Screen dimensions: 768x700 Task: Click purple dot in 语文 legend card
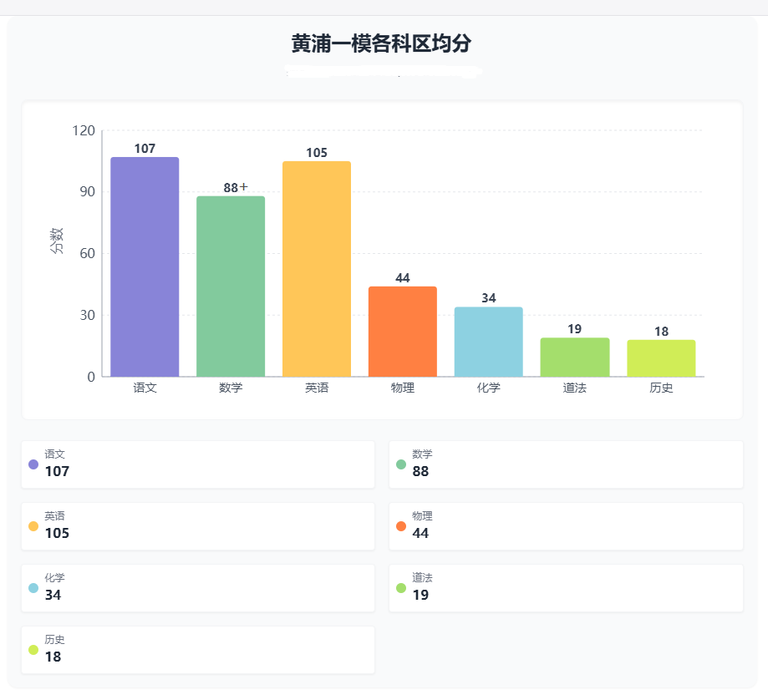tap(33, 464)
